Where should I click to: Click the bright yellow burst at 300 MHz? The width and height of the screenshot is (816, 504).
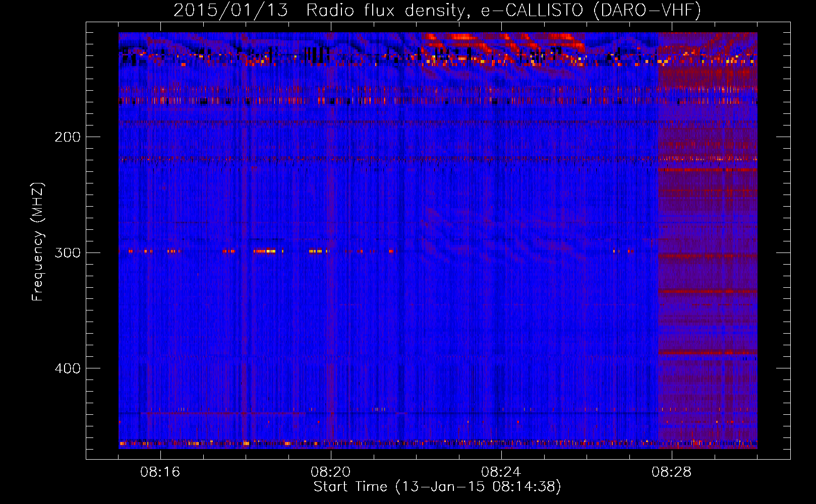(x=265, y=251)
